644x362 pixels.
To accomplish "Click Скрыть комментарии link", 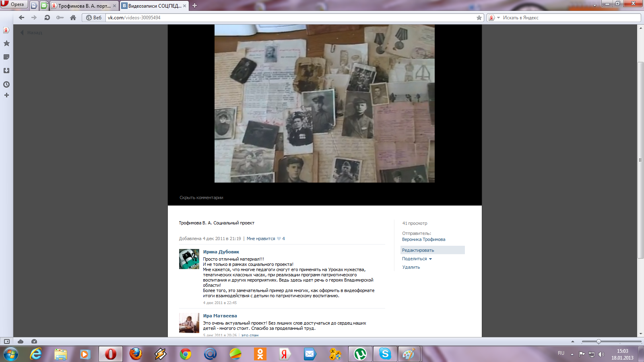I will (x=201, y=197).
